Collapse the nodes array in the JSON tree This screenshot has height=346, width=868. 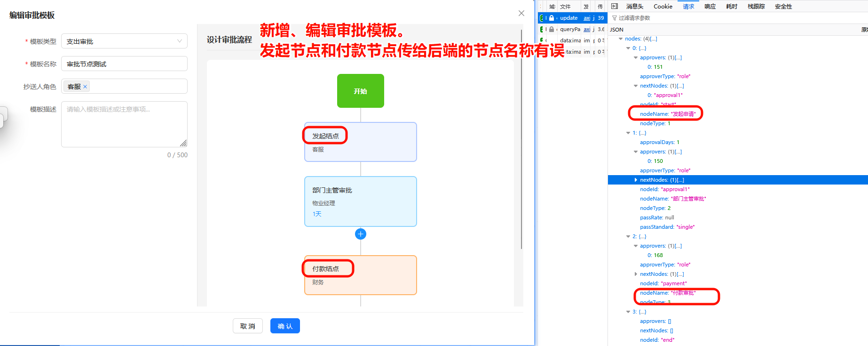[x=621, y=39]
